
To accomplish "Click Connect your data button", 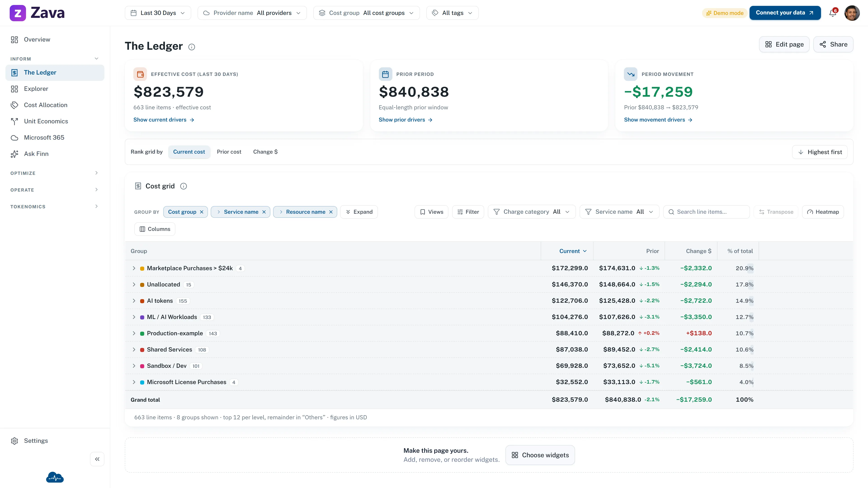I will coord(785,13).
